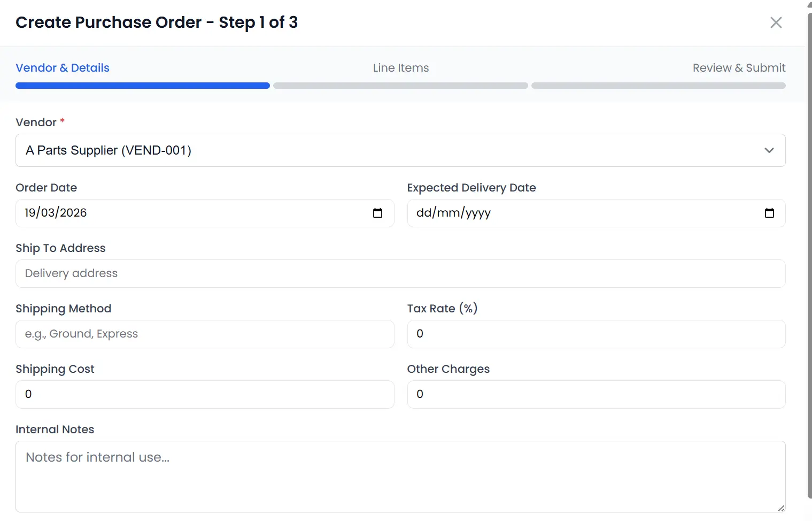Click the Other Charges input

pos(596,394)
